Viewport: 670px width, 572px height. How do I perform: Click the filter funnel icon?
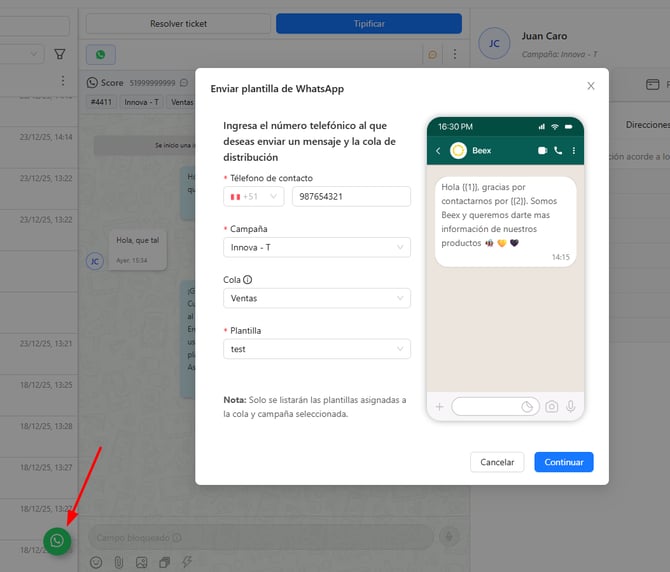coord(60,54)
